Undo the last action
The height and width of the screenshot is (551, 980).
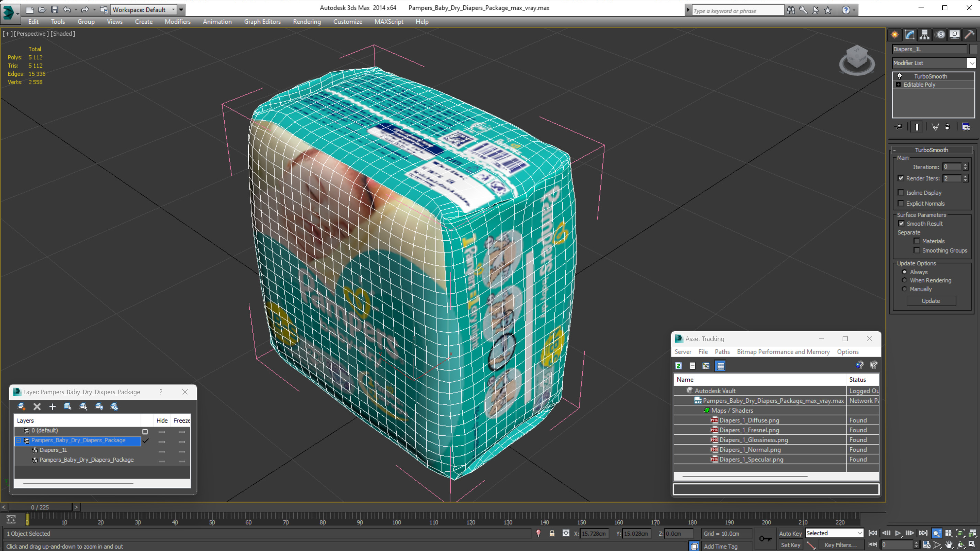(67, 10)
